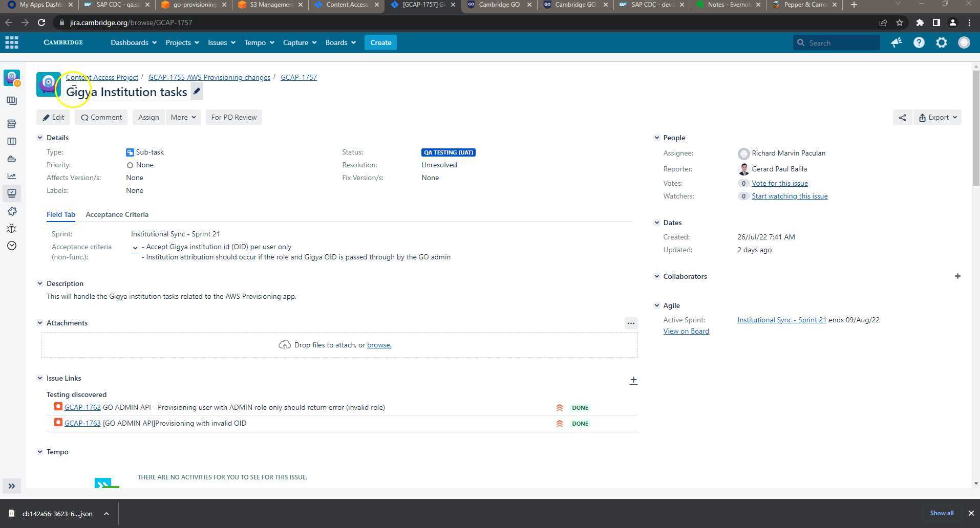Viewport: 980px width, 528px height.
Task: Click the share icon next to Export
Action: tap(902, 117)
